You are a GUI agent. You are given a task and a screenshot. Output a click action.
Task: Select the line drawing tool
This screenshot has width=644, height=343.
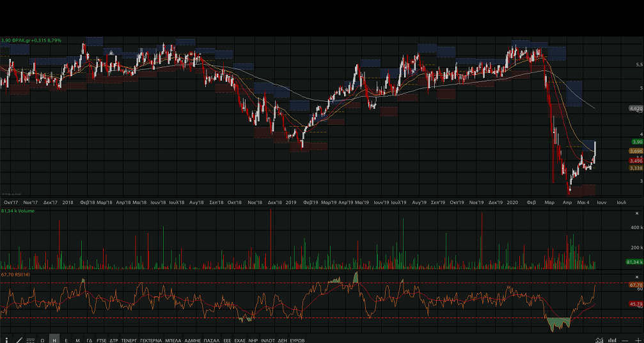[x=19, y=340]
